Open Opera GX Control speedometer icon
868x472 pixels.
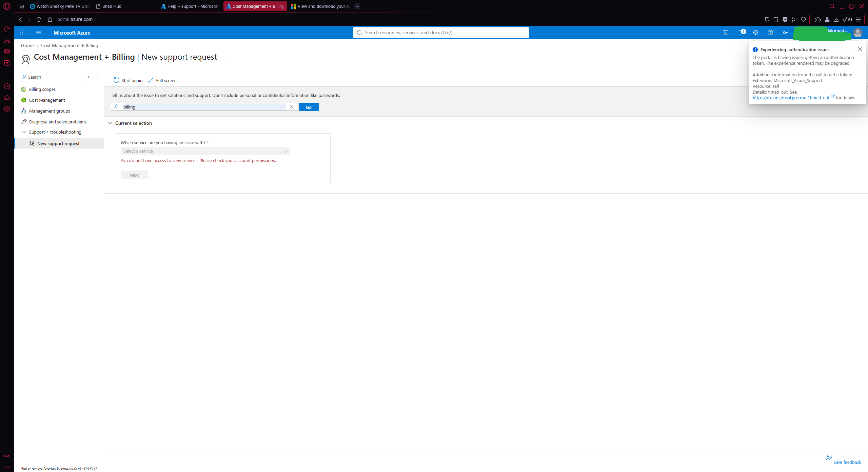pos(7,29)
